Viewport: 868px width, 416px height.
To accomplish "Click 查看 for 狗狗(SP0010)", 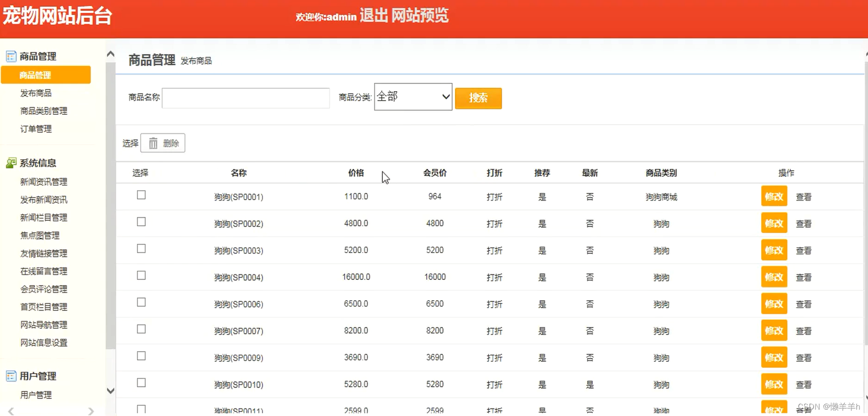I will (x=804, y=384).
